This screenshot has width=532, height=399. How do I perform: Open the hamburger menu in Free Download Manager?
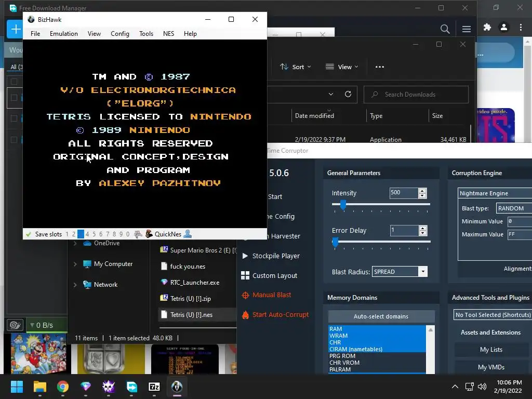[x=467, y=29]
